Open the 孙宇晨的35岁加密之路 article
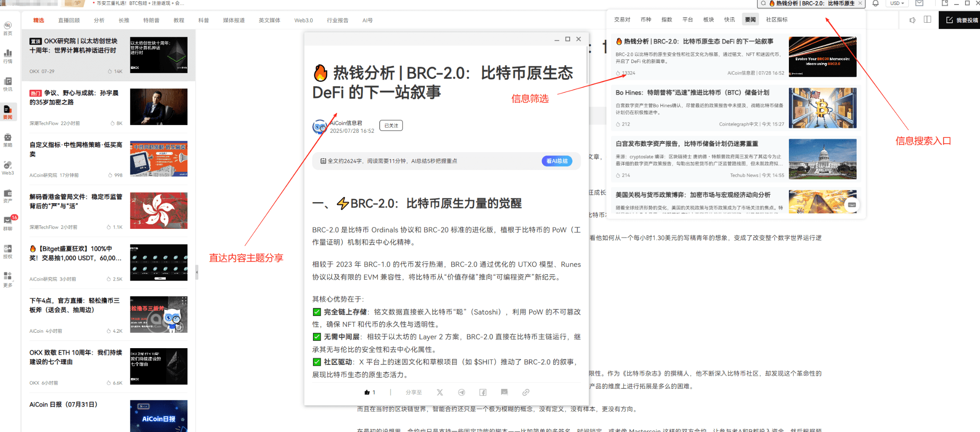The height and width of the screenshot is (432, 980). [108, 107]
